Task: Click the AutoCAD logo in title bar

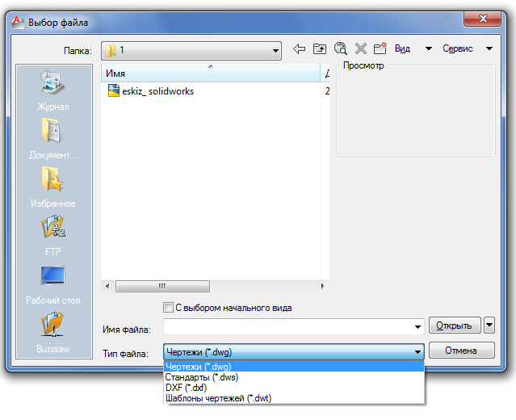Action: pyautogui.click(x=18, y=23)
